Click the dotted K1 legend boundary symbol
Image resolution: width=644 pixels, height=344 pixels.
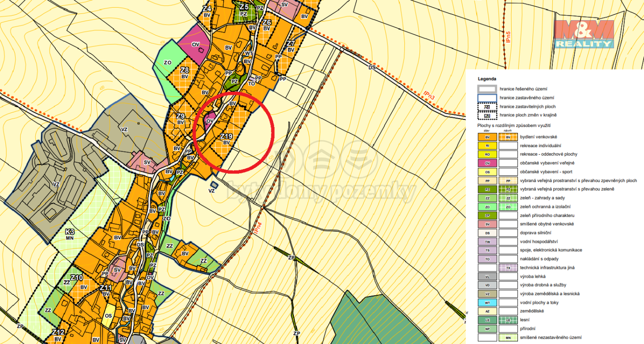tap(487, 115)
